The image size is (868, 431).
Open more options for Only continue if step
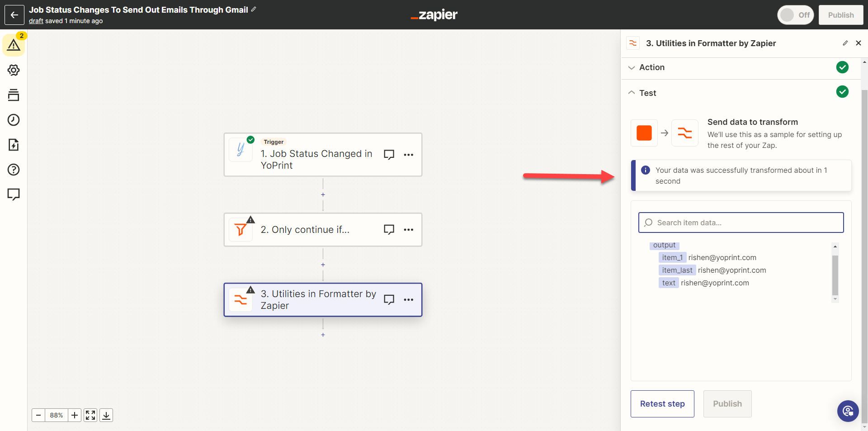(409, 230)
